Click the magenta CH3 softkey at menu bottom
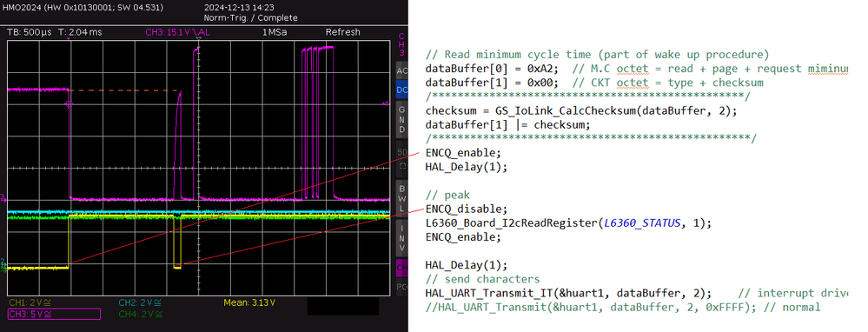This screenshot has width=868, height=332. point(402,268)
